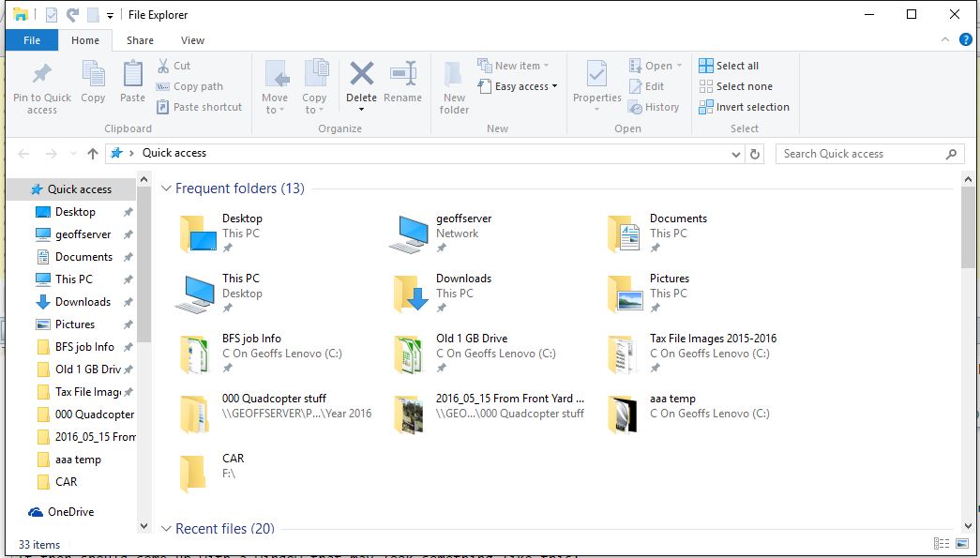980x558 pixels.
Task: Click the Pin to Quick access icon
Action: pos(41,75)
